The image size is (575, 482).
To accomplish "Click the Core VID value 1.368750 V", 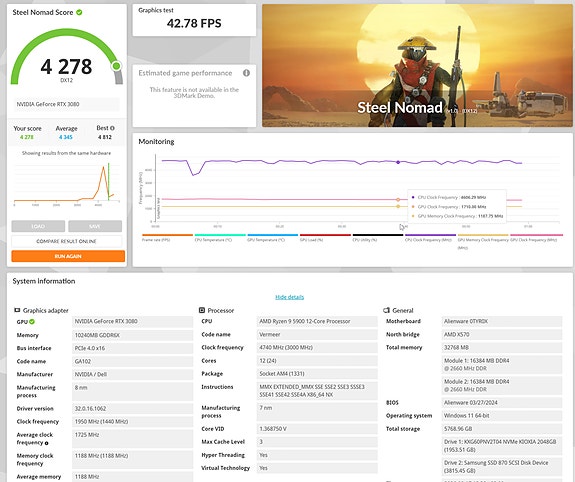I will (317, 429).
